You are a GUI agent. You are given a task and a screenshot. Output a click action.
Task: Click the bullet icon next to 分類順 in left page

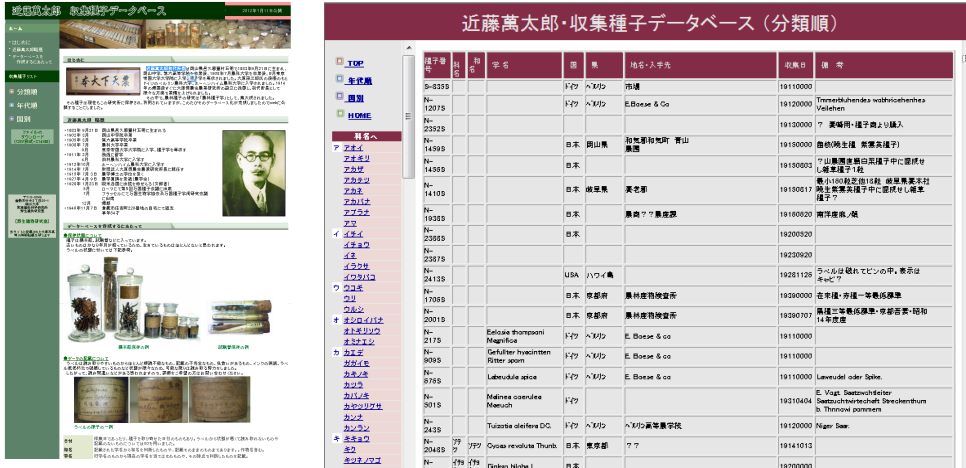(x=11, y=92)
